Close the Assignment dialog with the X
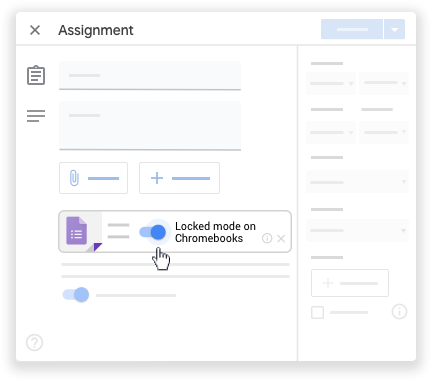The height and width of the screenshot is (381, 432). click(x=35, y=30)
